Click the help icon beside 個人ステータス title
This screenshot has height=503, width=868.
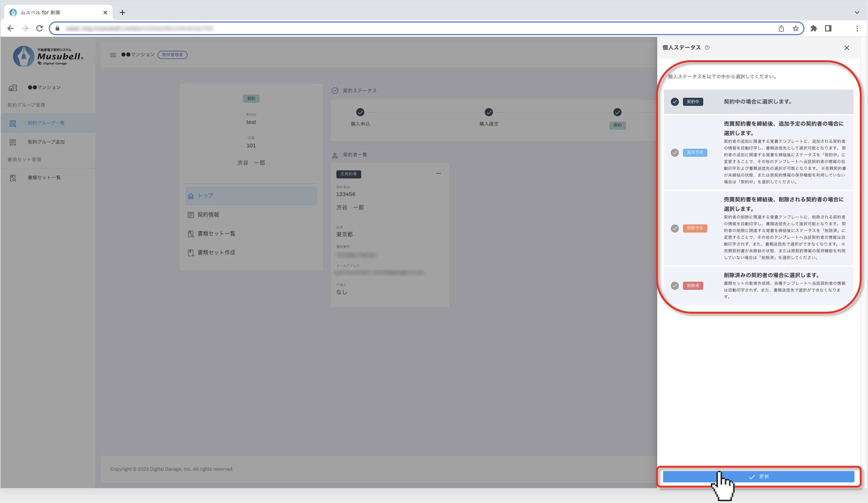pos(707,48)
